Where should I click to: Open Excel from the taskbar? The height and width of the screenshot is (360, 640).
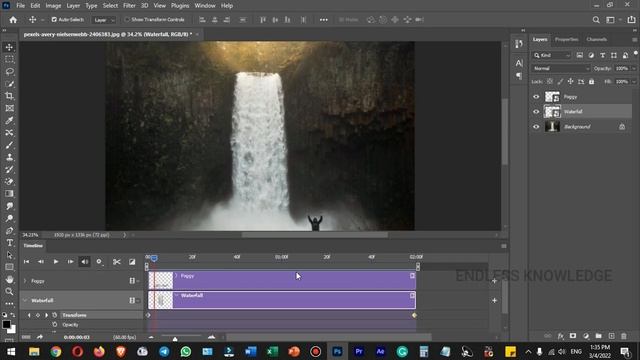tap(272, 351)
